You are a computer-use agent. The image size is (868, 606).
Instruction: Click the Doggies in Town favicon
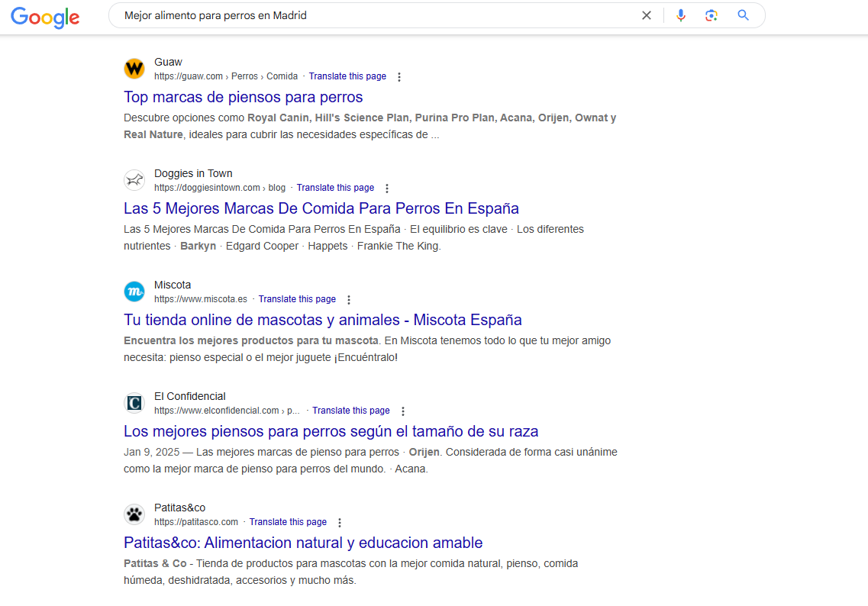coord(134,180)
